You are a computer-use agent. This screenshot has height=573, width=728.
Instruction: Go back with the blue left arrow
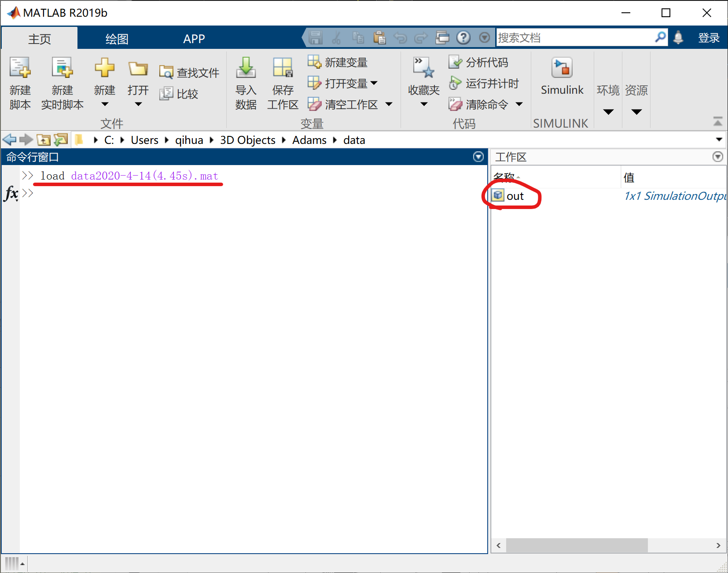coord(9,140)
